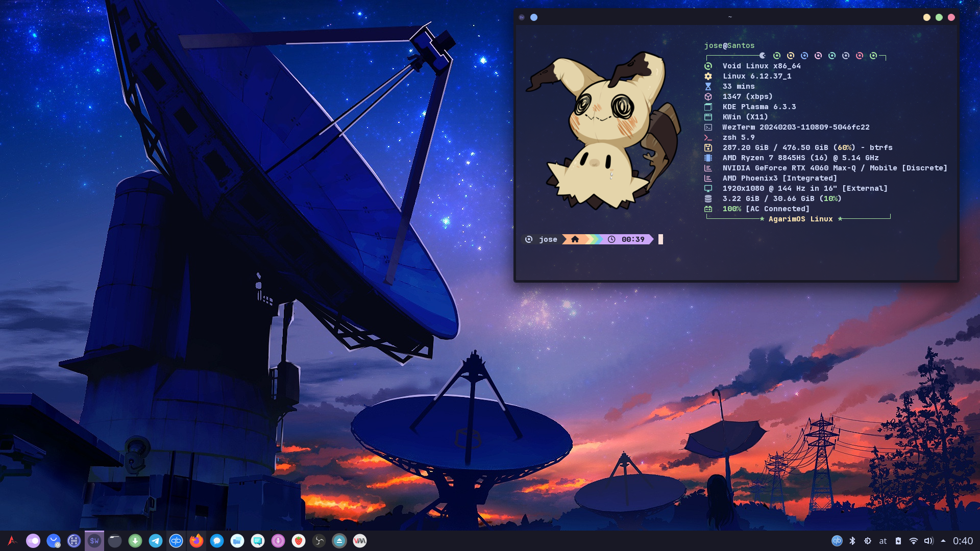
Task: Click the '1347 (xbps)' packages line
Action: [748, 96]
